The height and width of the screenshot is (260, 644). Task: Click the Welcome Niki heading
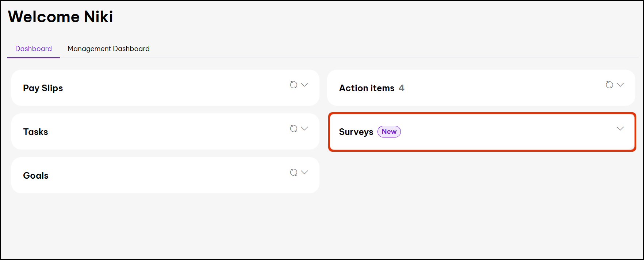coord(61,16)
